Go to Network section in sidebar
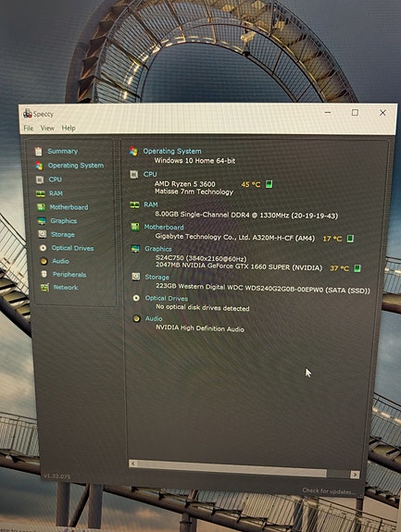The image size is (401, 532). [66, 288]
